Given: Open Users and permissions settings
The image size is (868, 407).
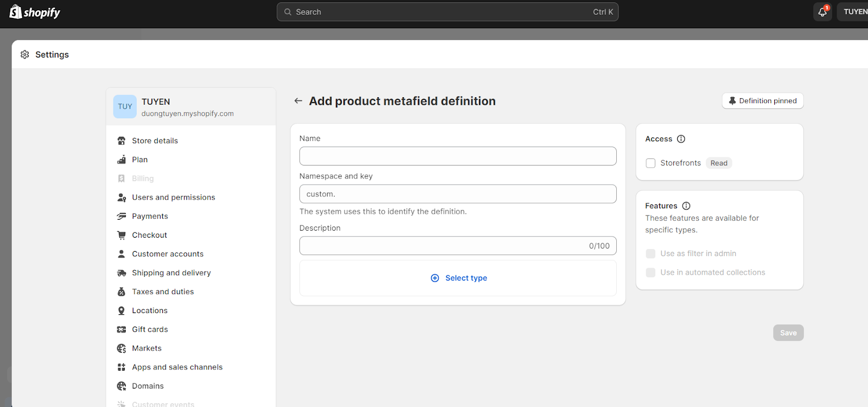Looking at the screenshot, I should 173,198.
